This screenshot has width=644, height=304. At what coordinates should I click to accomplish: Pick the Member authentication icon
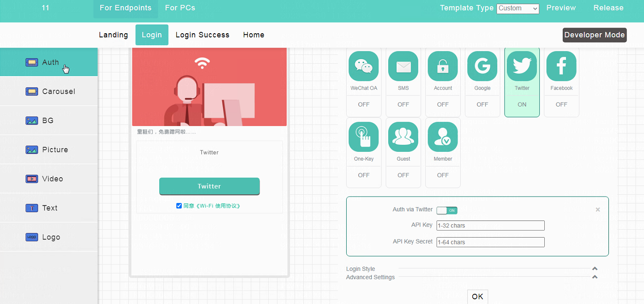443,137
